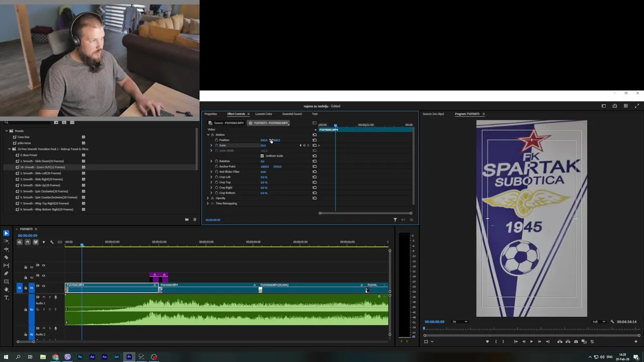Select the Razor tool

coord(6,257)
